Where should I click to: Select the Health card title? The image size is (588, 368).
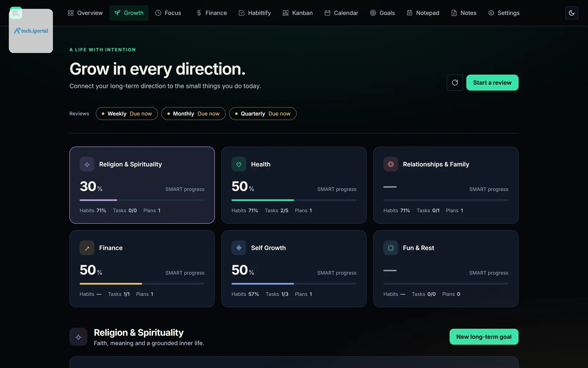(x=261, y=164)
